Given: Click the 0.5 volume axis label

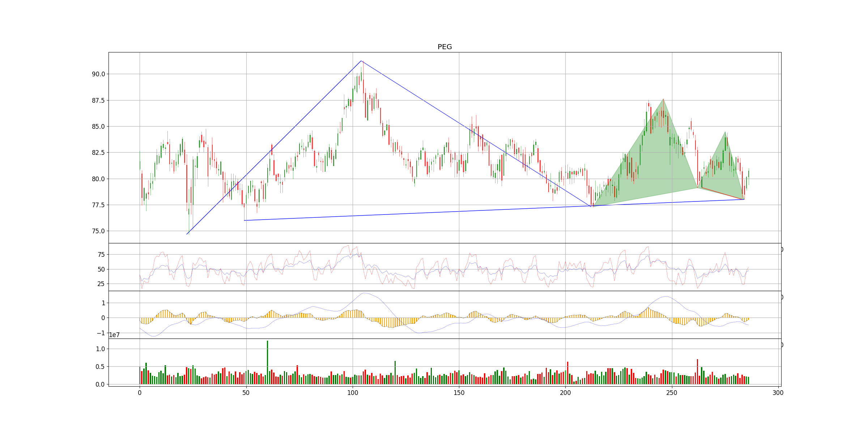Looking at the screenshot, I should point(100,367).
